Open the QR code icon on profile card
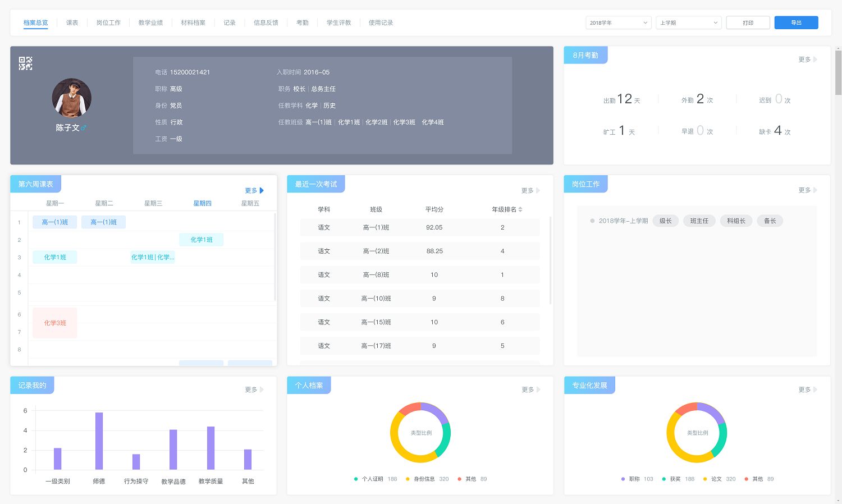This screenshot has height=504, width=842. [x=25, y=63]
